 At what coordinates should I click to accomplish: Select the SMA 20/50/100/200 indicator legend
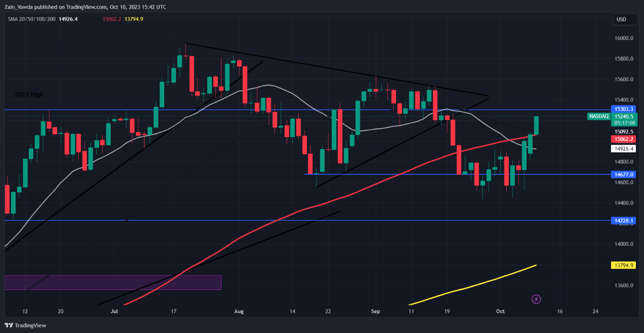[32, 19]
